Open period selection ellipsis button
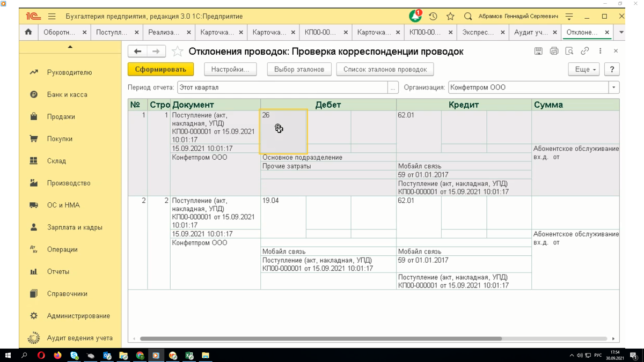644x362 pixels. point(394,87)
